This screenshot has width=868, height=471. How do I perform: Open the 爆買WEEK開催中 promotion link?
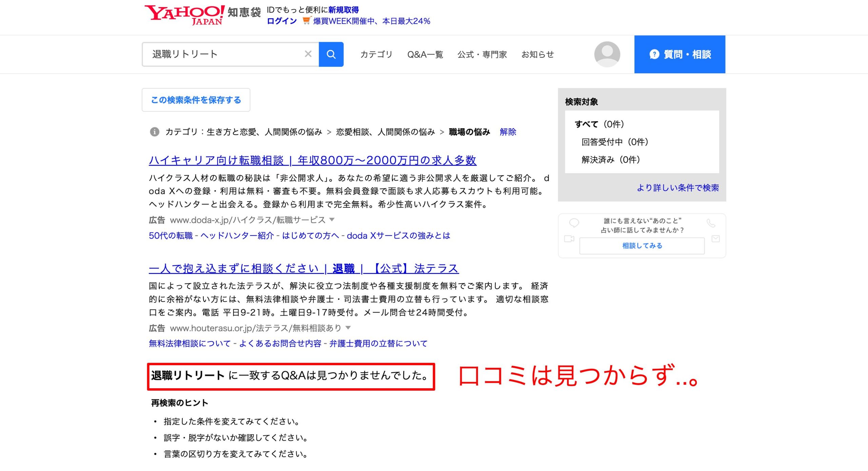(372, 21)
